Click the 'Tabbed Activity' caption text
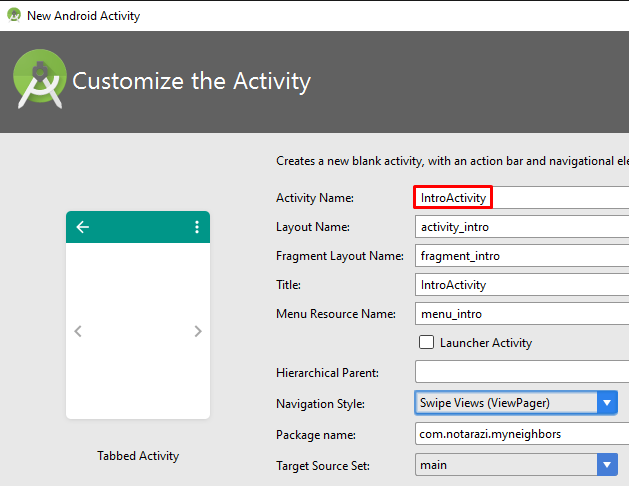The image size is (629, 486). coord(138,456)
